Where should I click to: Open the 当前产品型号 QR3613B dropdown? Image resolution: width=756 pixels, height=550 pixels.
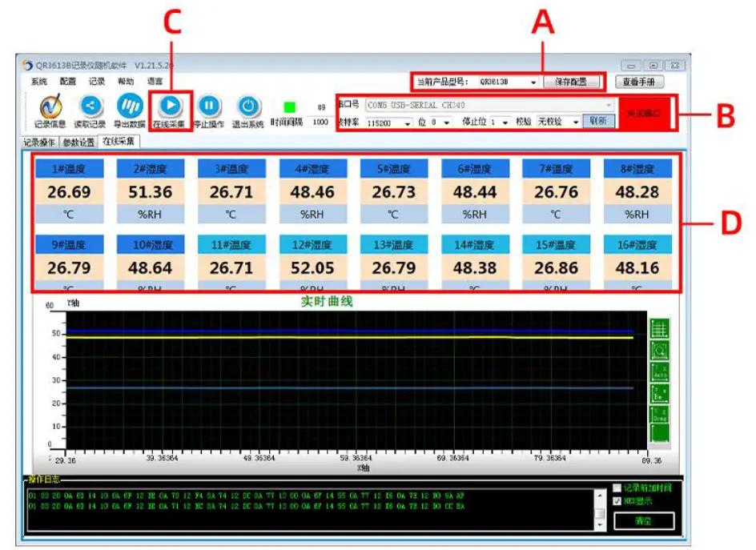click(x=533, y=82)
